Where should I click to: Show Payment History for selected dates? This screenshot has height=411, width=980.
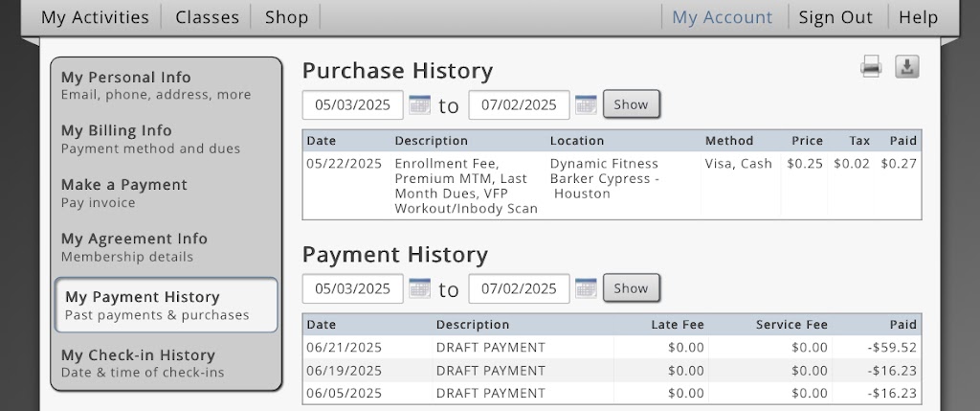click(631, 288)
